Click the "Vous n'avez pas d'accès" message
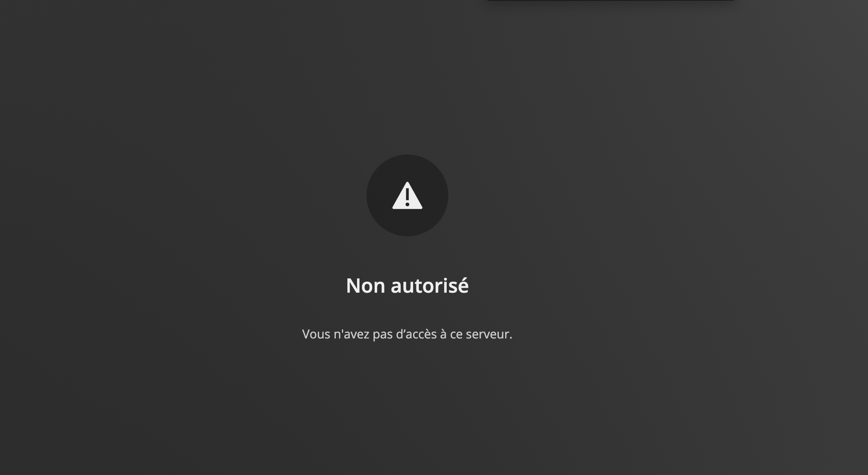The width and height of the screenshot is (868, 475). pyautogui.click(x=407, y=334)
